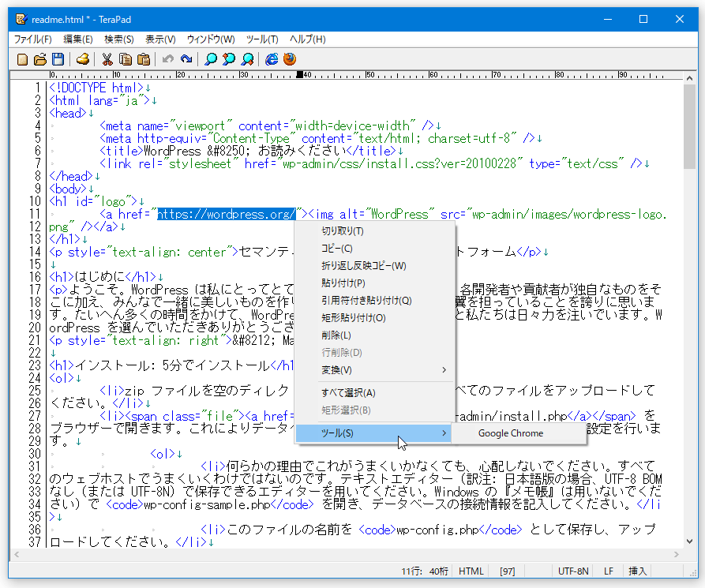The height and width of the screenshot is (588, 705).
Task: Click the vertical scrollbar thumb
Action: (x=690, y=127)
